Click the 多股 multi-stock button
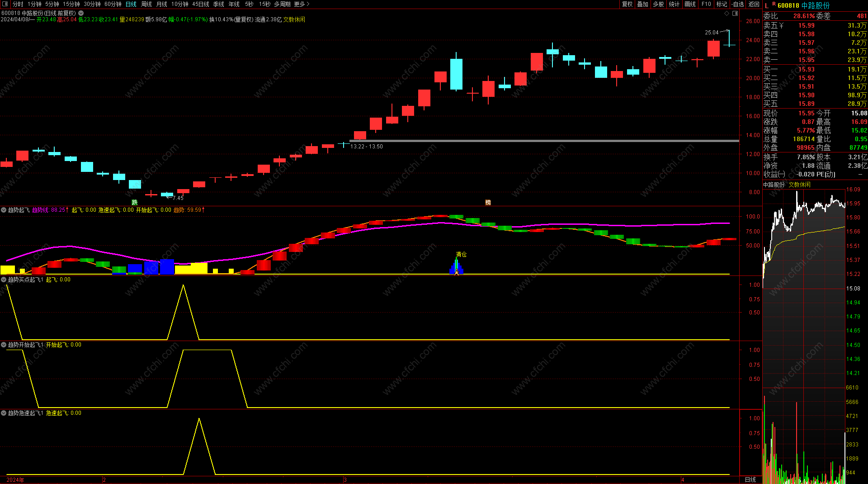This screenshot has width=868, height=484. [x=659, y=4]
